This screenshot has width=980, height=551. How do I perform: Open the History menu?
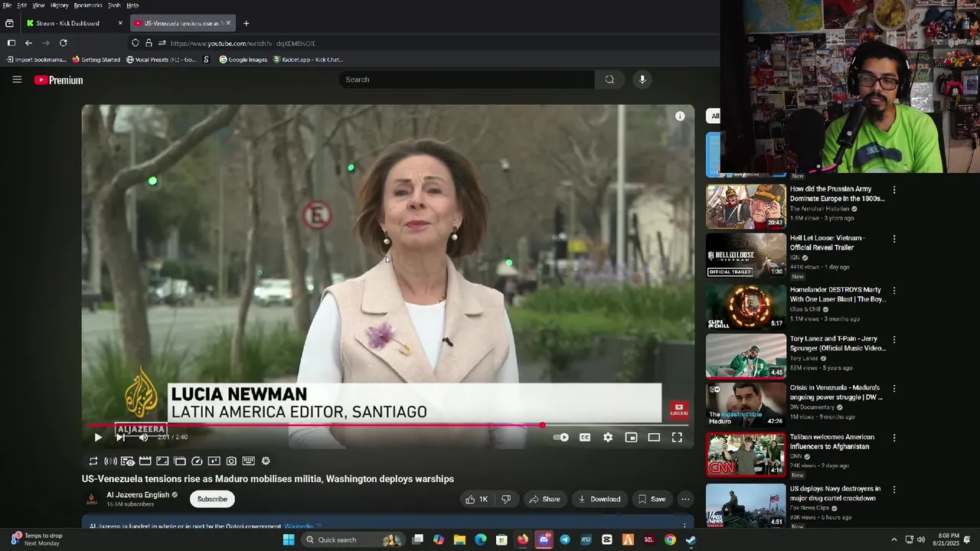pyautogui.click(x=59, y=5)
